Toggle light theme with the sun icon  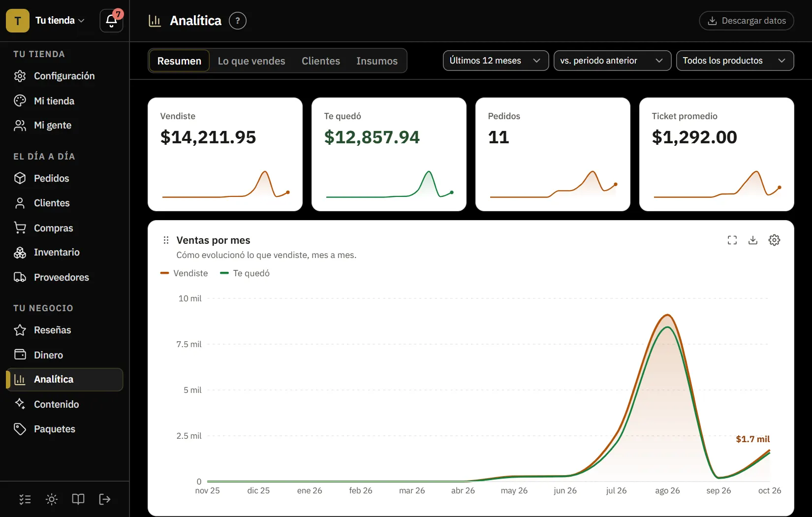point(52,499)
